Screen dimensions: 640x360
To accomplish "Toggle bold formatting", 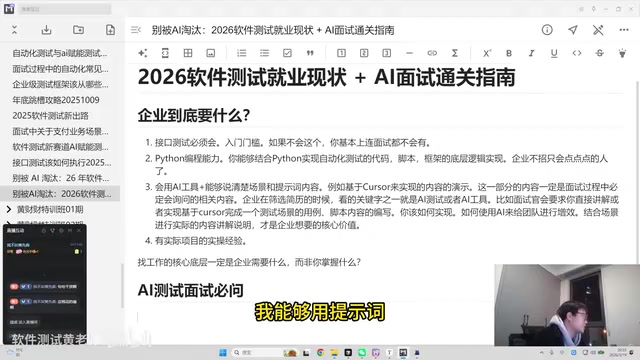I will [x=509, y=53].
